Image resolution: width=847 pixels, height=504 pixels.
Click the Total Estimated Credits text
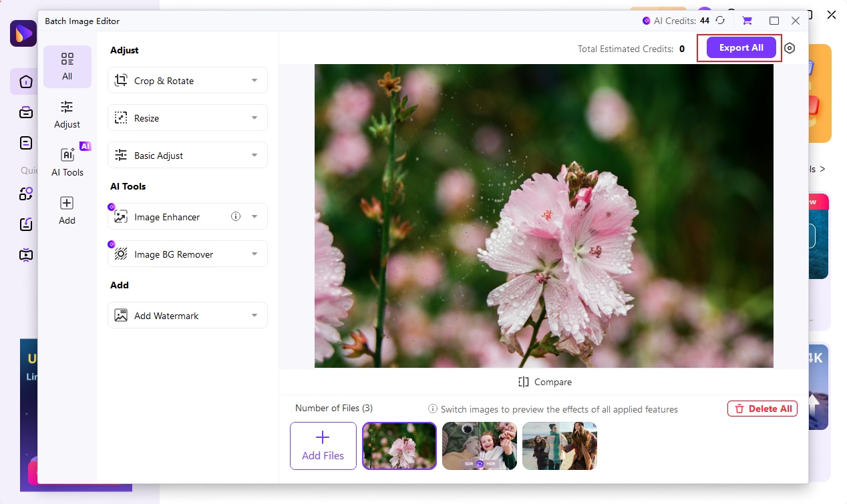(625, 49)
